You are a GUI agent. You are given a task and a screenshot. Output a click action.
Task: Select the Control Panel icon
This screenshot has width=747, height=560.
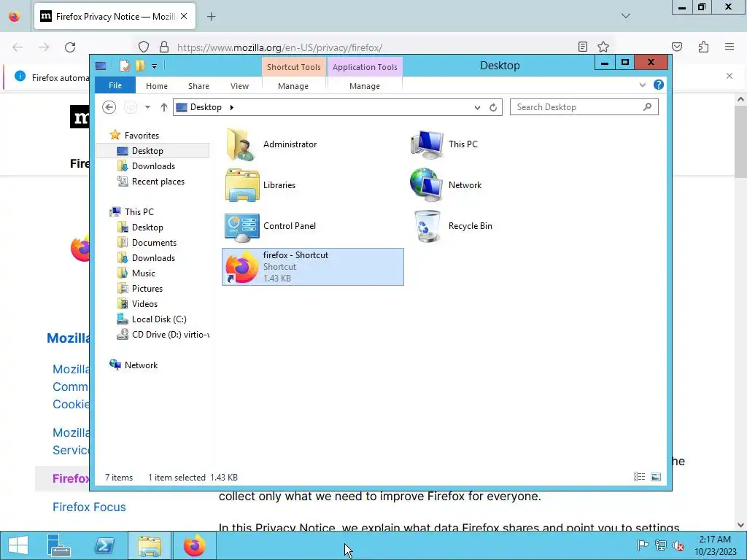pyautogui.click(x=242, y=227)
